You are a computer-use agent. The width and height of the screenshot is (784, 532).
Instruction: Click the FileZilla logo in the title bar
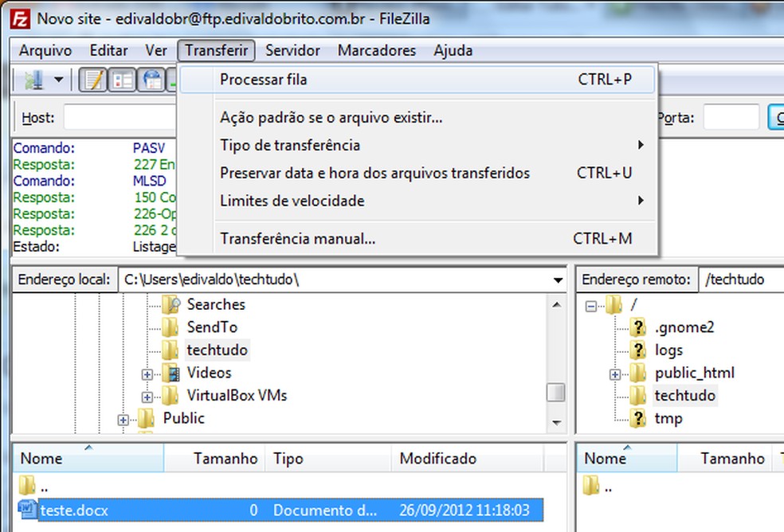click(21, 19)
